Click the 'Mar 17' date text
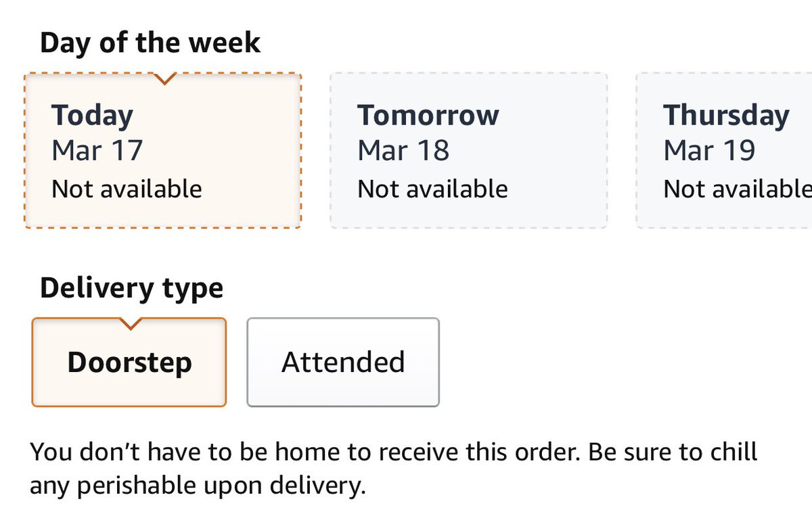The width and height of the screenshot is (812, 512). click(x=97, y=149)
